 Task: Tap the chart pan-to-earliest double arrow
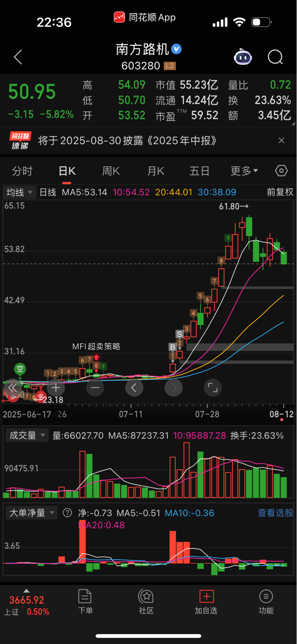pos(12,388)
